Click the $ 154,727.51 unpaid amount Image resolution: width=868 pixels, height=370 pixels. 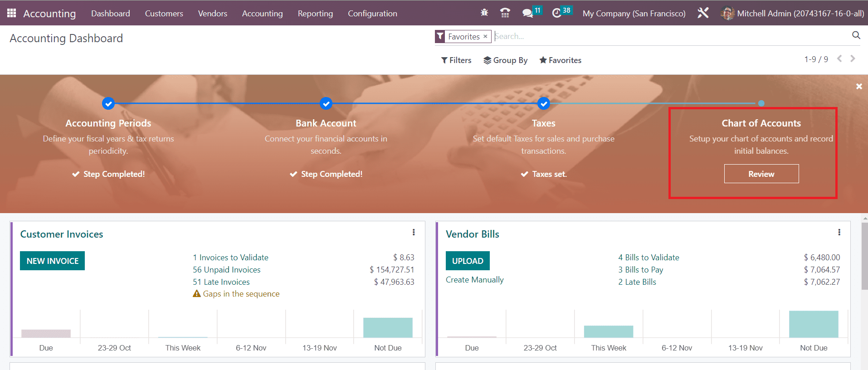pos(392,270)
